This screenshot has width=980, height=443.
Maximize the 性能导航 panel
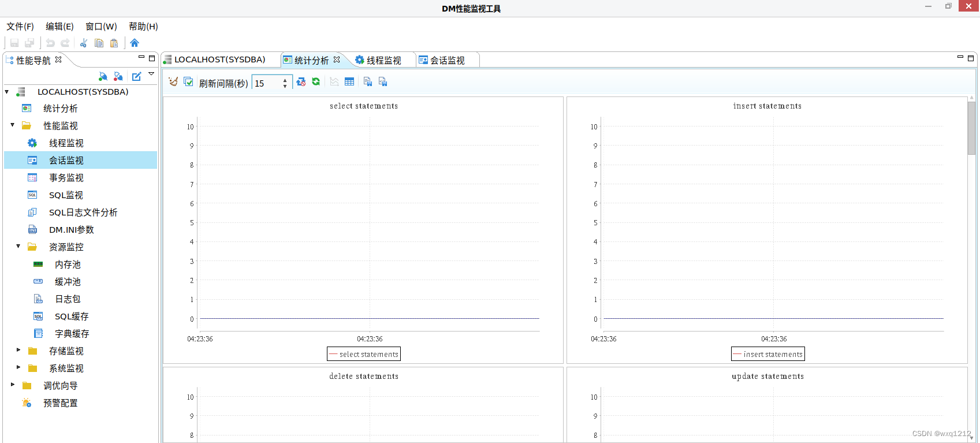click(152, 58)
